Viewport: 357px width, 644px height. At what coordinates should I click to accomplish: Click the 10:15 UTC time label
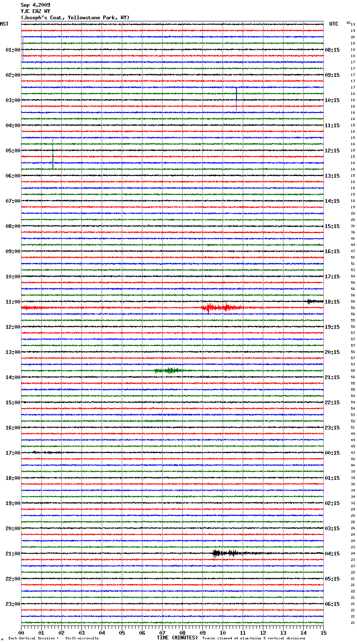332,100
